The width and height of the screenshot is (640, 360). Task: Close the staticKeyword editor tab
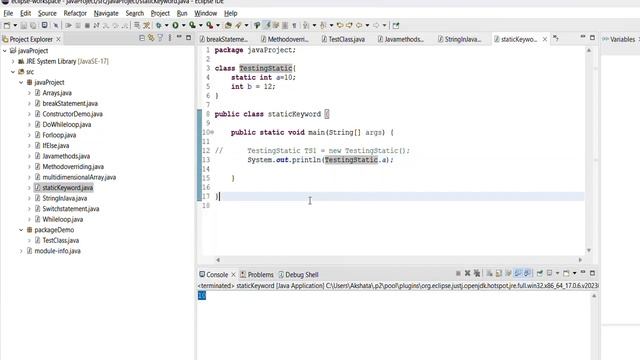[544, 39]
